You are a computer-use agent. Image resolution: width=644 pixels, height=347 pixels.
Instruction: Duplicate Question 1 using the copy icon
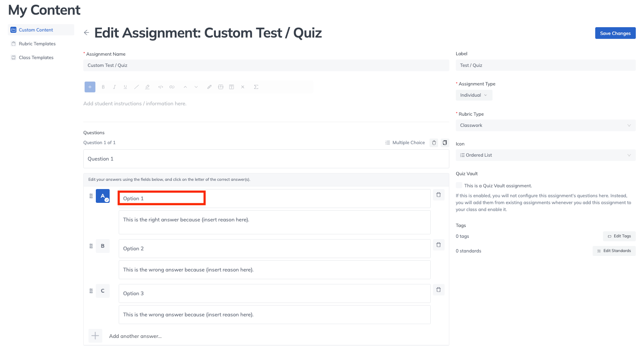coord(445,143)
